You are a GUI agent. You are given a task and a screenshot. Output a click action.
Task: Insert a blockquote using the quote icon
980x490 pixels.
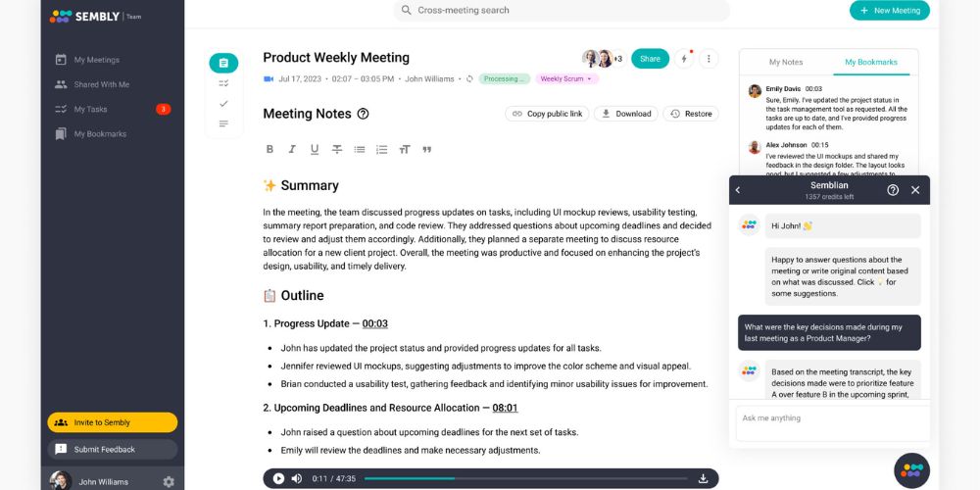coord(427,149)
